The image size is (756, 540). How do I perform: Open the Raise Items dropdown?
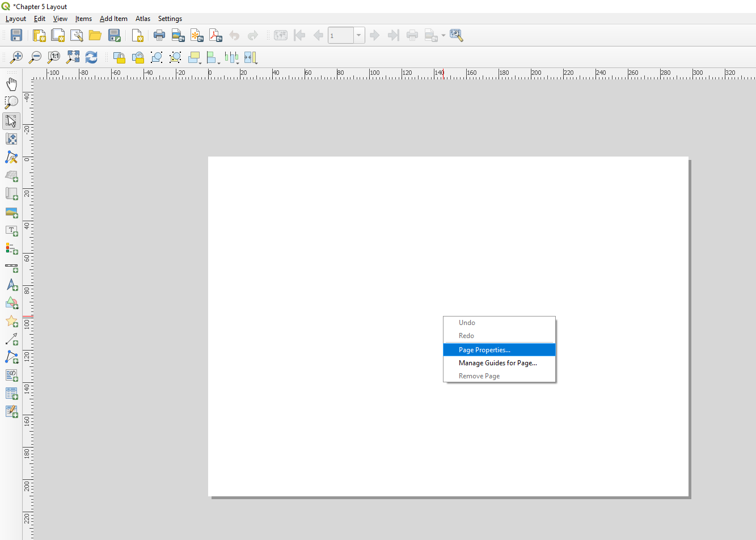(x=195, y=57)
